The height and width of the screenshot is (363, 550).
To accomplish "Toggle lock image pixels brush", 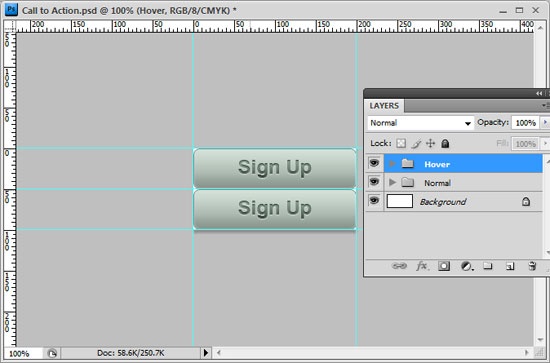I will click(x=416, y=144).
